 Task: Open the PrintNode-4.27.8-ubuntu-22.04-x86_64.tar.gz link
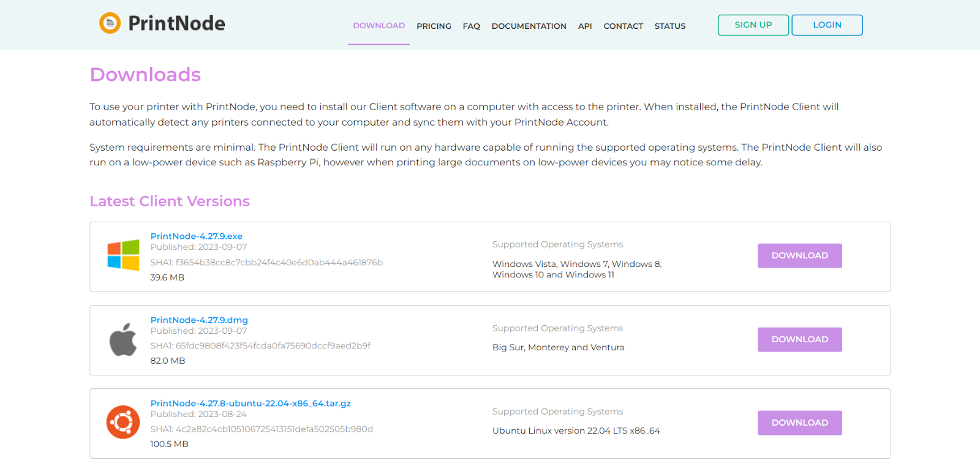click(x=251, y=404)
